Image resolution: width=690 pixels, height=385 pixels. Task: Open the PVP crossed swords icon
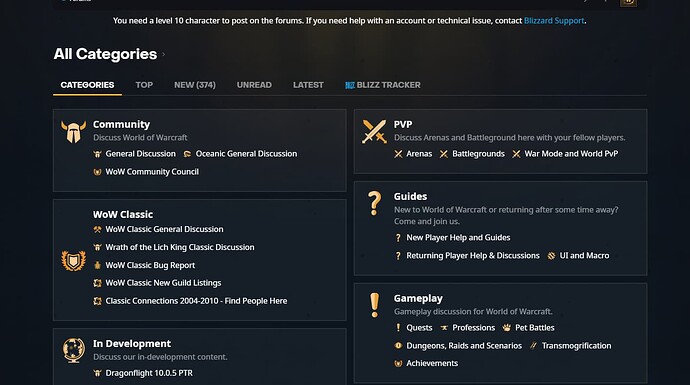(374, 131)
